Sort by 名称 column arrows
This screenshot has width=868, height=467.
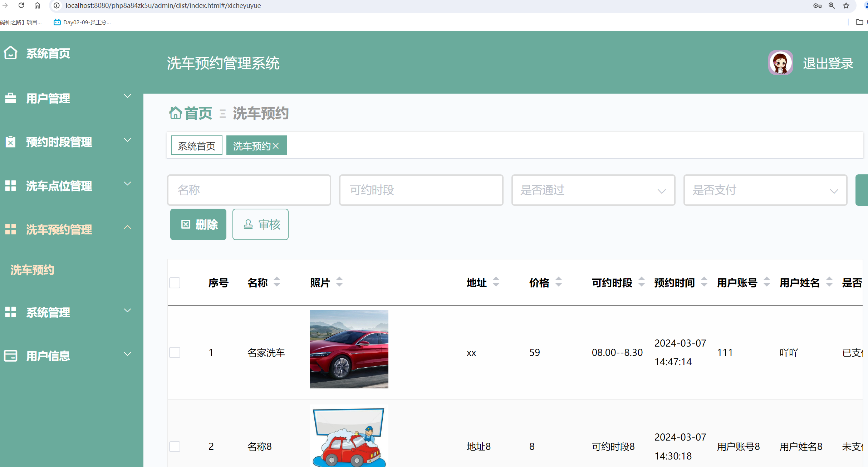click(x=277, y=282)
